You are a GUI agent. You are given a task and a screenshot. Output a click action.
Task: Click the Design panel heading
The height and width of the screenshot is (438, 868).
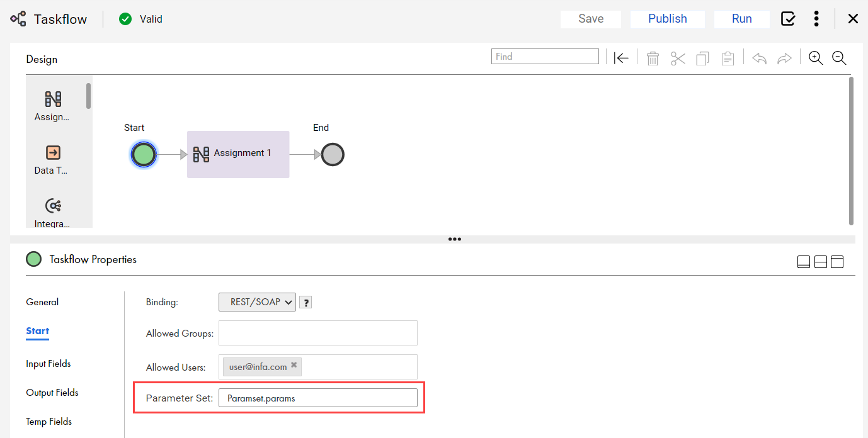[x=42, y=59]
